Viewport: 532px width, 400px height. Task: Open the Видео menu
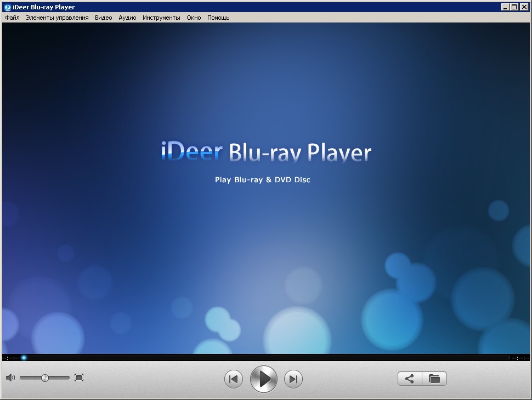point(103,18)
